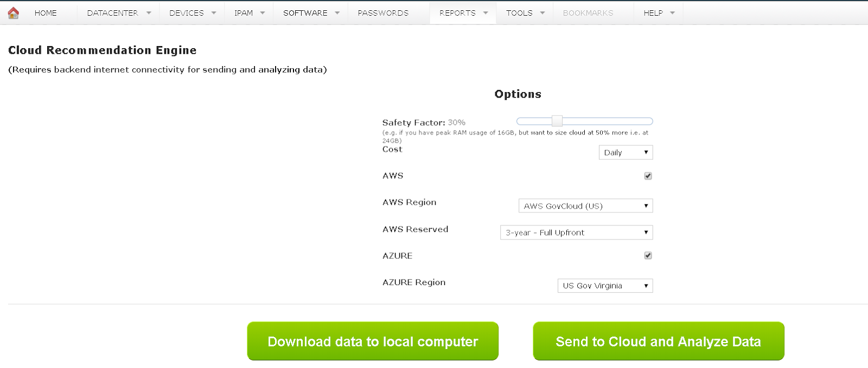Click the Cost label text
Image resolution: width=868 pixels, height=368 pixels.
coord(392,150)
